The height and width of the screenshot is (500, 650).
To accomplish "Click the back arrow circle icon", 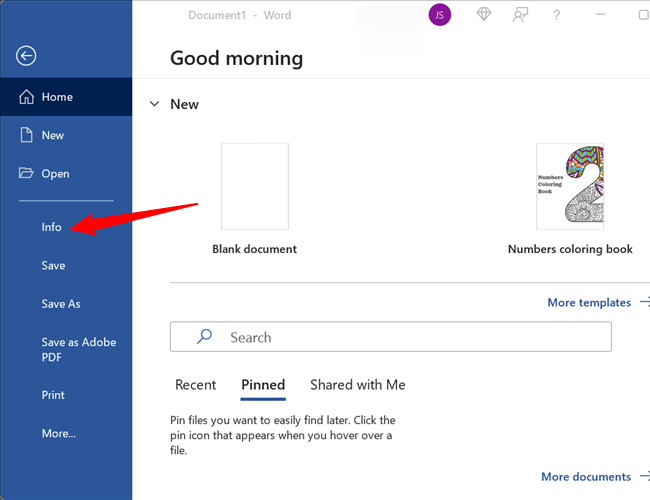I will point(26,56).
